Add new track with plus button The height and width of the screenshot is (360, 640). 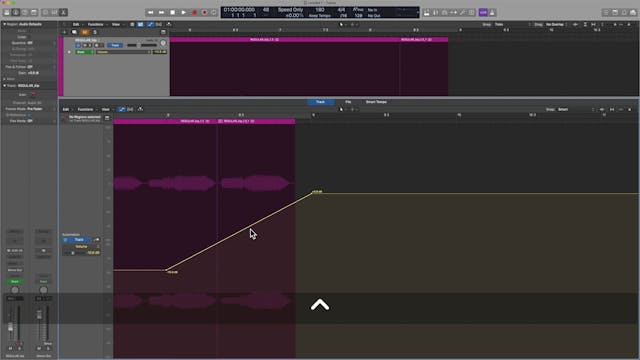click(x=64, y=32)
